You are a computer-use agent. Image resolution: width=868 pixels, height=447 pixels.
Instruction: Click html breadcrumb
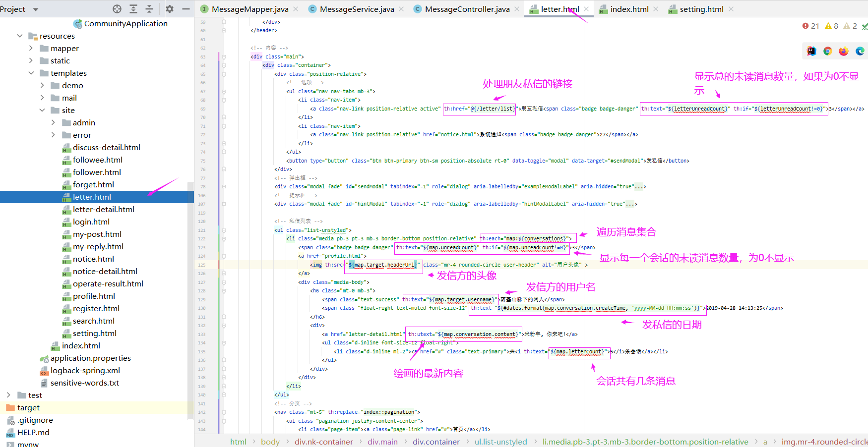coord(238,442)
